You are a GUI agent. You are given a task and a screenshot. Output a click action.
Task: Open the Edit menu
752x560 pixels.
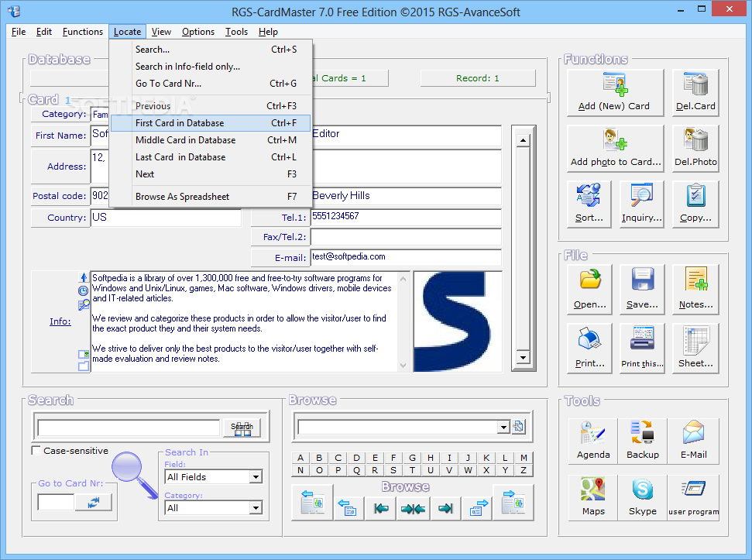coord(43,32)
